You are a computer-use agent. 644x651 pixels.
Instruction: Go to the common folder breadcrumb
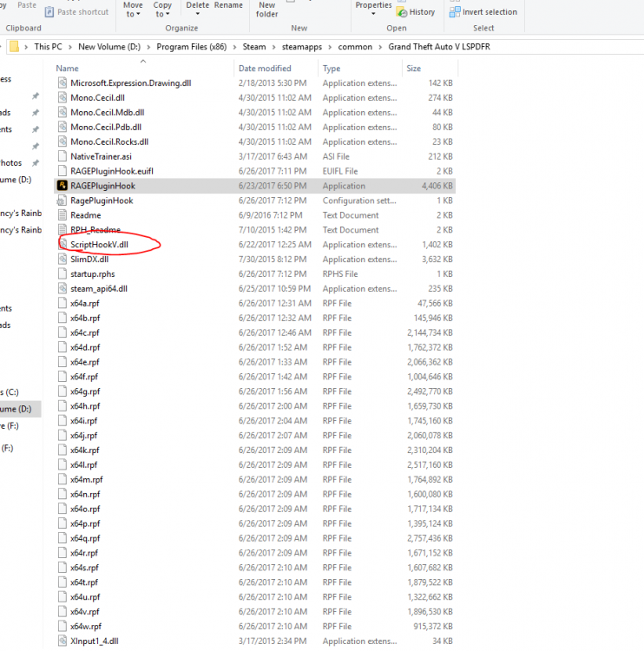pos(355,47)
